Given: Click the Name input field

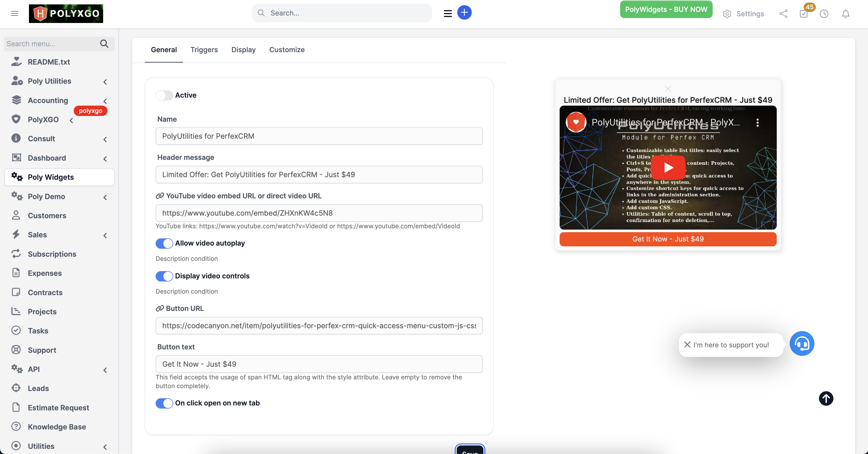Looking at the screenshot, I should [319, 136].
